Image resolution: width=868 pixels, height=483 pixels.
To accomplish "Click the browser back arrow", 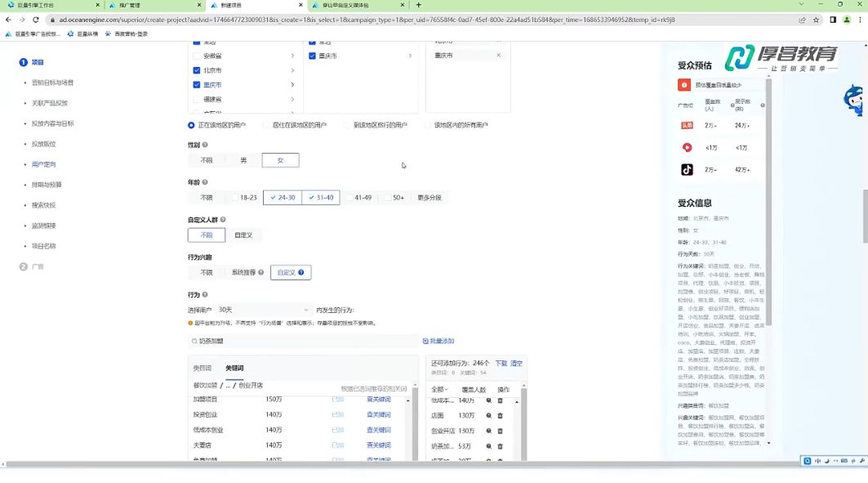I will pyautogui.click(x=8, y=20).
